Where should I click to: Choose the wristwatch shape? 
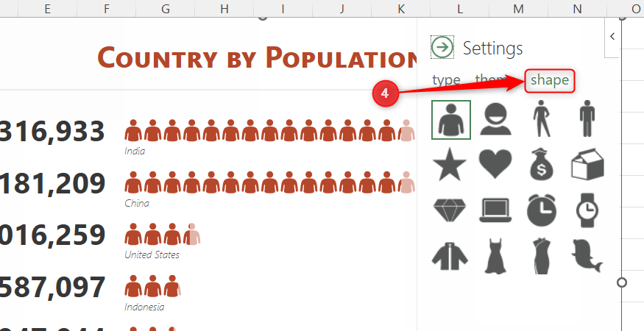588,210
